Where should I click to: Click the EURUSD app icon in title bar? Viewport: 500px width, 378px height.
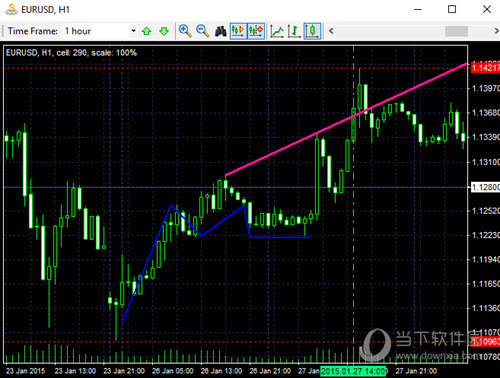(11, 9)
